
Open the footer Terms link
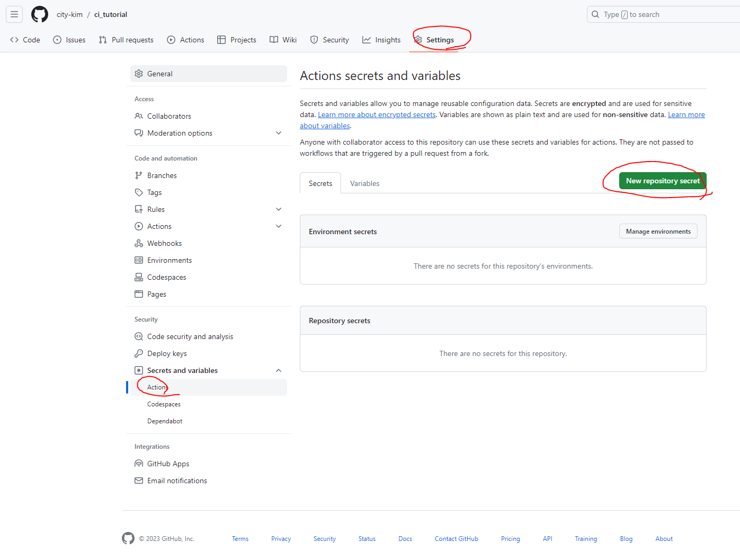click(240, 539)
